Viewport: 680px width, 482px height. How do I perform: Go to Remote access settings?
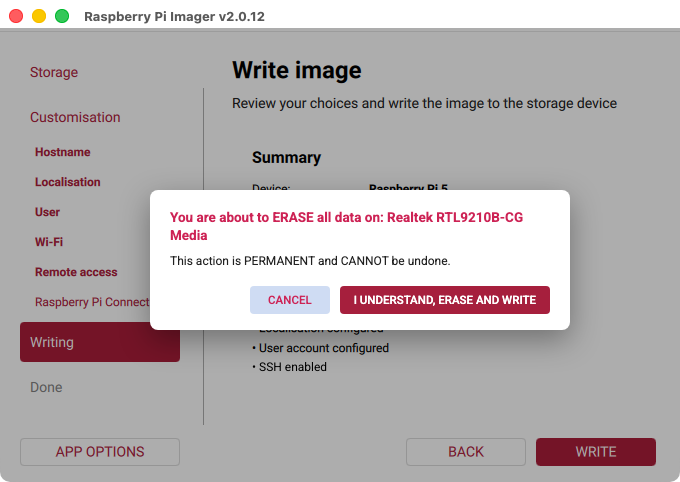coord(76,272)
